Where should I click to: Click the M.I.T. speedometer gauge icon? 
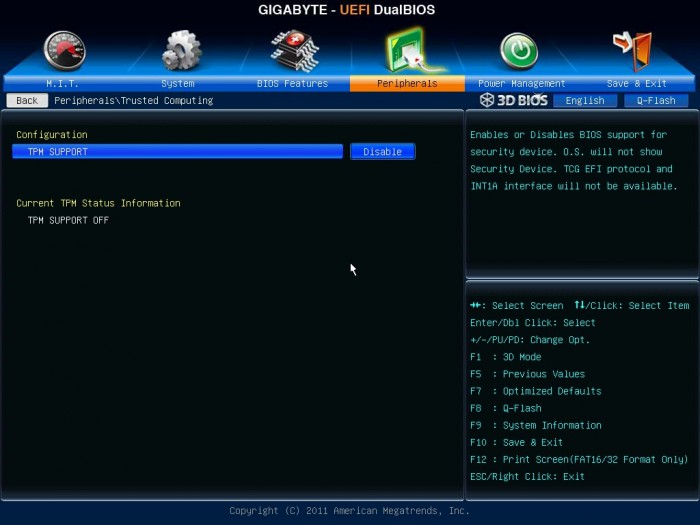(65, 50)
